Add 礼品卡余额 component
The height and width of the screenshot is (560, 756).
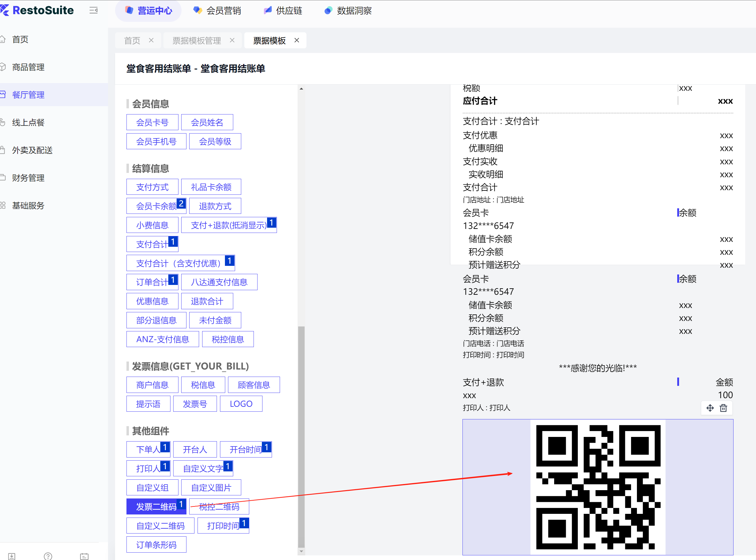[211, 187]
